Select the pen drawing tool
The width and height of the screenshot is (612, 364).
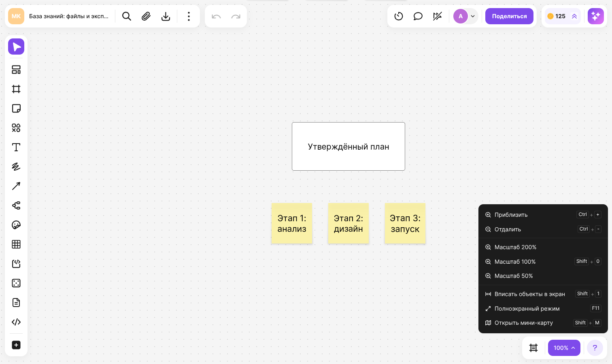coord(16,167)
